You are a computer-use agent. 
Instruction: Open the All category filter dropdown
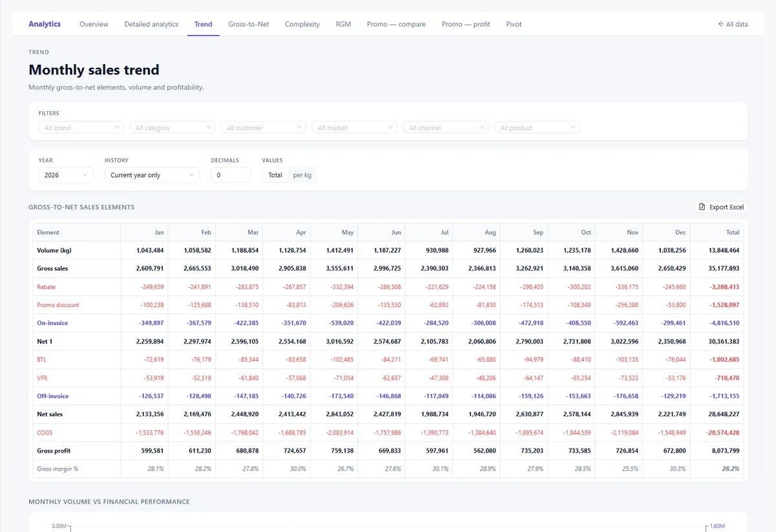coord(172,128)
